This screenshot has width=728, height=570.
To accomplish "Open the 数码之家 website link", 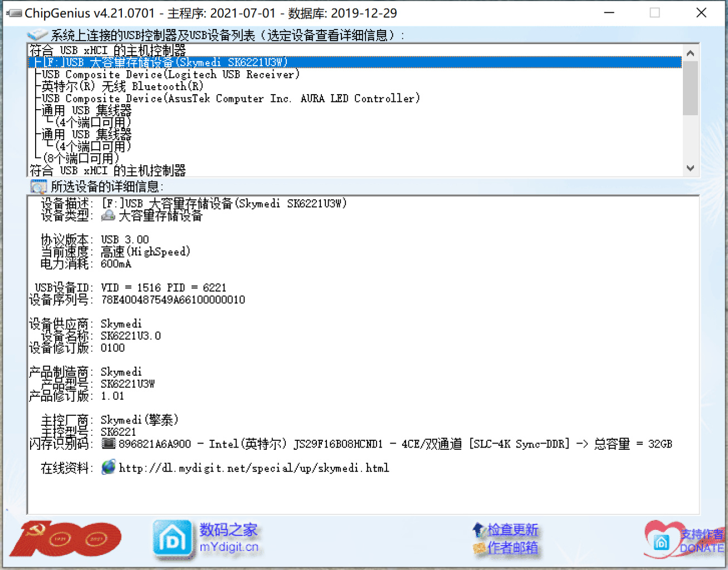I will [x=229, y=529].
